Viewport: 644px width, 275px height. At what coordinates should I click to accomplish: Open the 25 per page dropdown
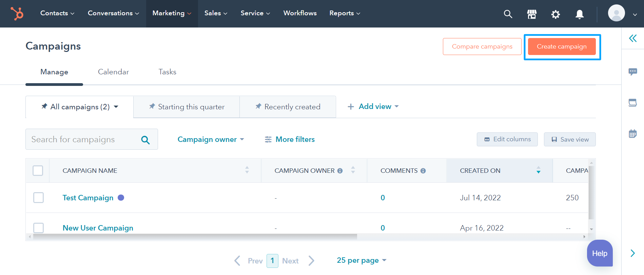click(362, 260)
